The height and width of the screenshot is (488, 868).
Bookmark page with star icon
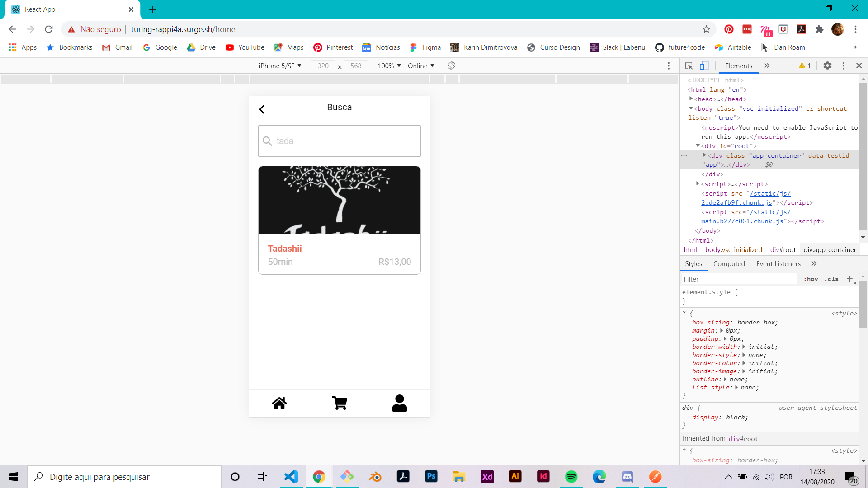(706, 29)
